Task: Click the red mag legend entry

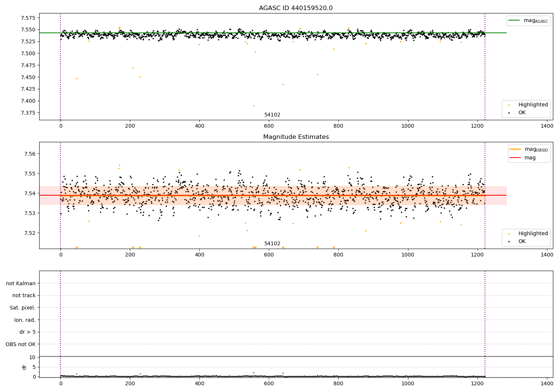Action: click(x=523, y=158)
